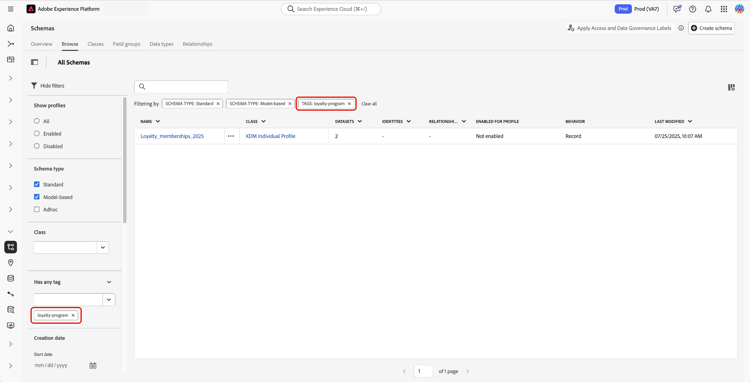Select the Browse tab
This screenshot has height=382, width=750.
point(70,44)
